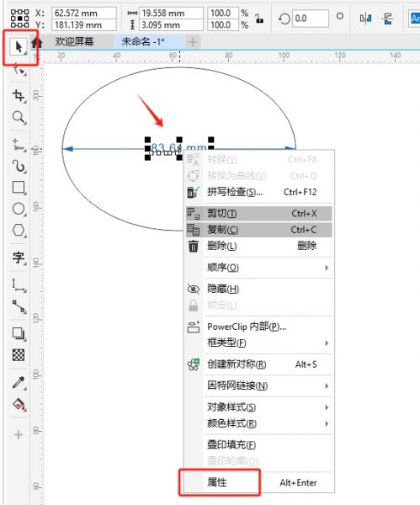Viewport: 420px width, 505px height.
Task: Toggle lock ratio padlock
Action: point(259,19)
